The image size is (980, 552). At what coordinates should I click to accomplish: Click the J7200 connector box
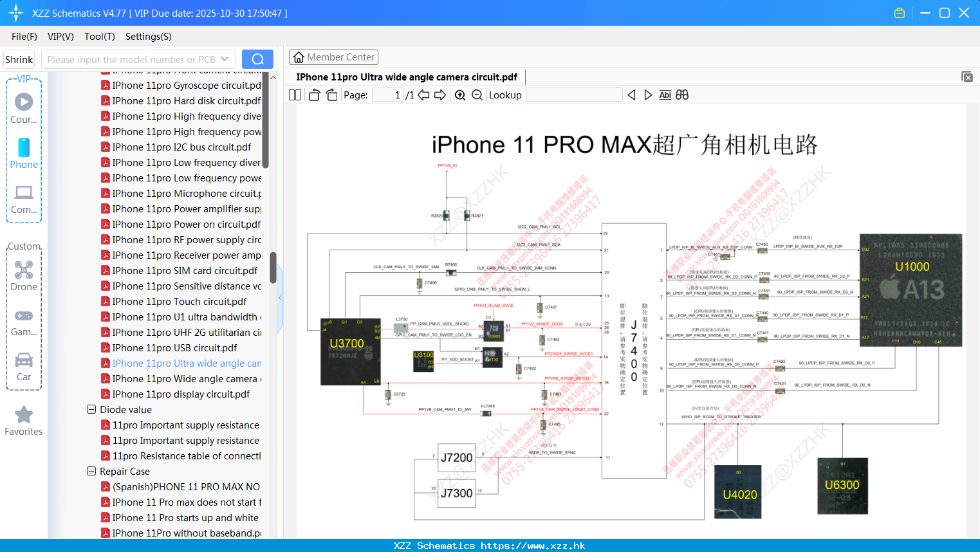pos(457,457)
